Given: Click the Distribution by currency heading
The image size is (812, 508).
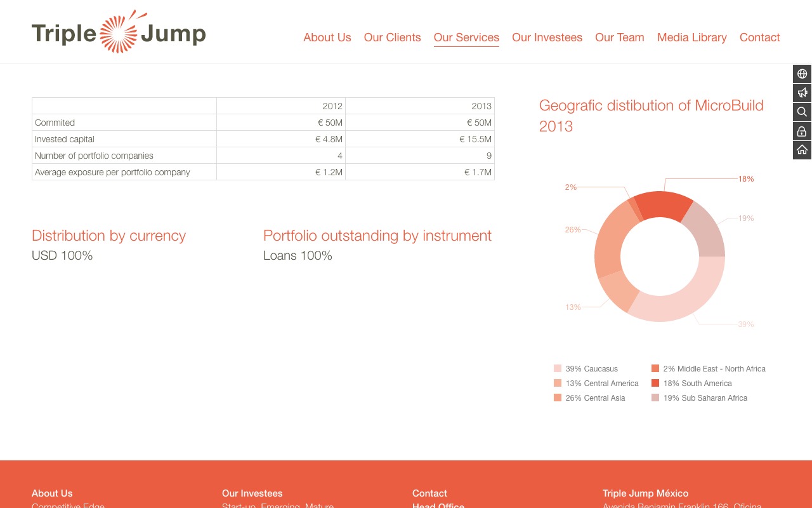Looking at the screenshot, I should point(108,236).
